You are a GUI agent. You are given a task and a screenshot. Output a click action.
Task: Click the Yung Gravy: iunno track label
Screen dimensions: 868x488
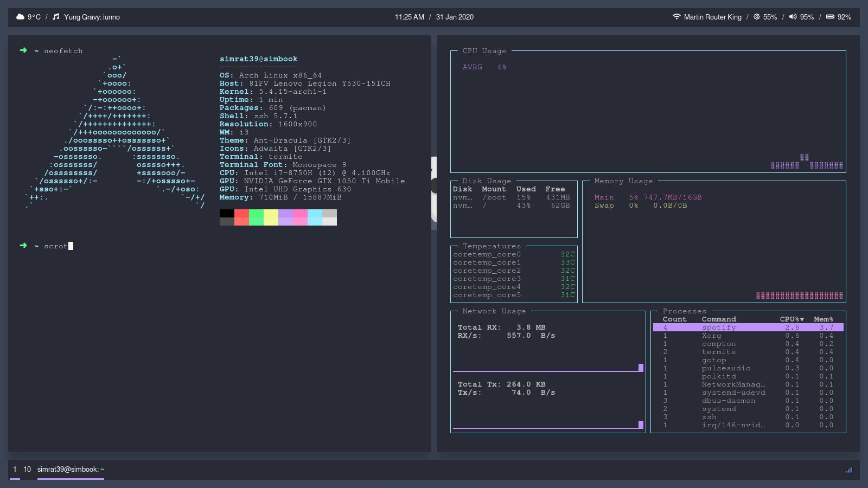point(92,17)
